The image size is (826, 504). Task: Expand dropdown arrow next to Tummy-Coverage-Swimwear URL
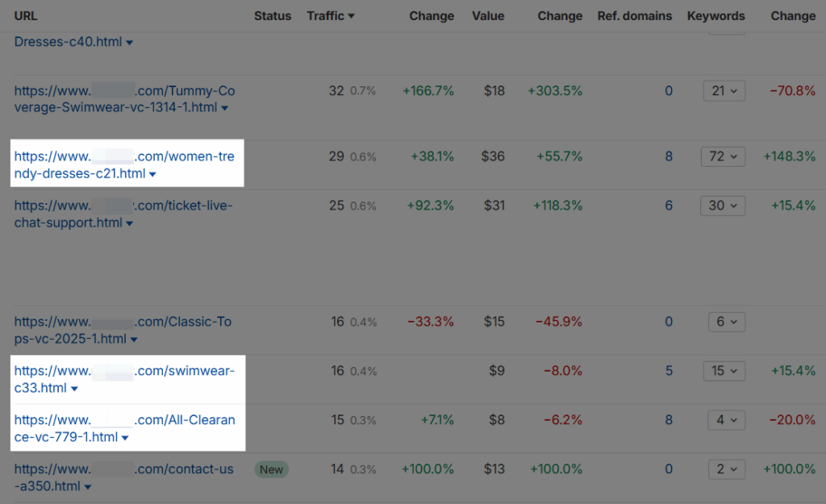225,108
